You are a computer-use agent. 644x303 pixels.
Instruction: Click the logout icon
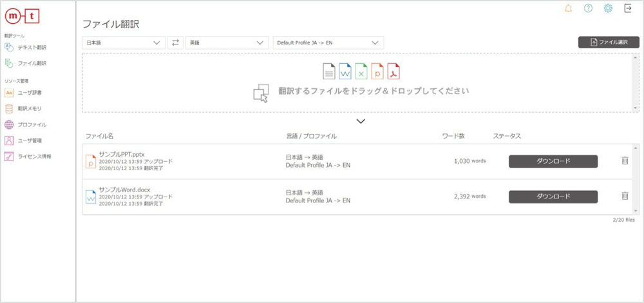pyautogui.click(x=628, y=8)
